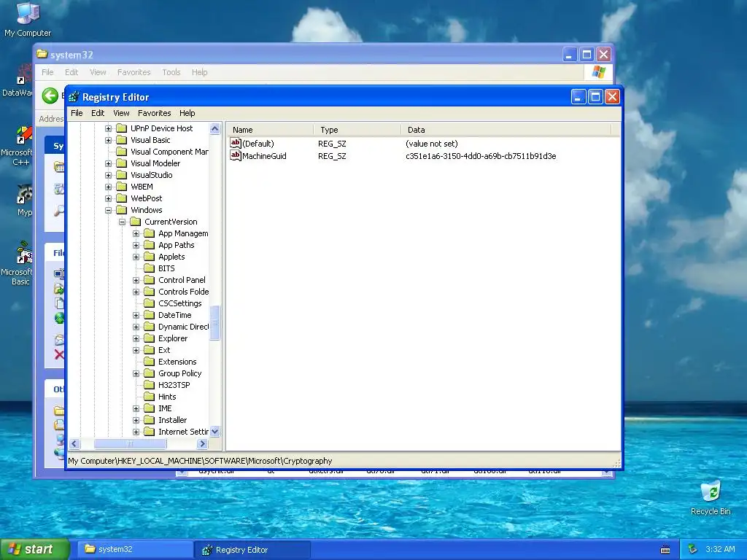Open the File menu in Registry Editor
Viewport: 747px width, 560px height.
click(x=77, y=113)
